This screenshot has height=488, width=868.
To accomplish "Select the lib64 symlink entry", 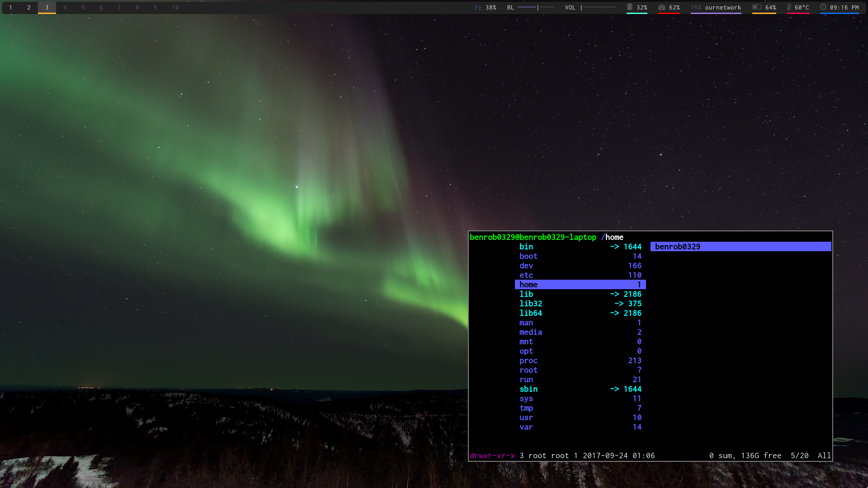I will click(x=531, y=313).
